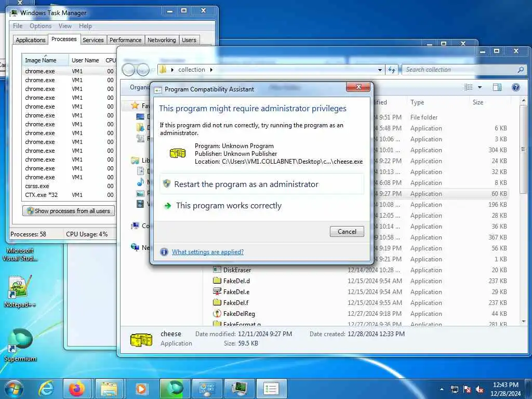The height and width of the screenshot is (399, 532).
Task: Click in the Search collection field
Action: point(460,70)
